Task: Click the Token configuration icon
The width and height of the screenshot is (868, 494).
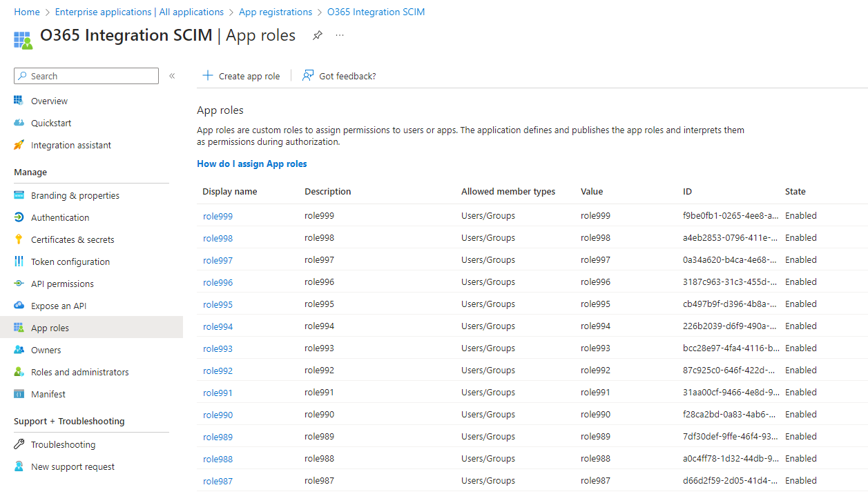Action: click(x=19, y=261)
